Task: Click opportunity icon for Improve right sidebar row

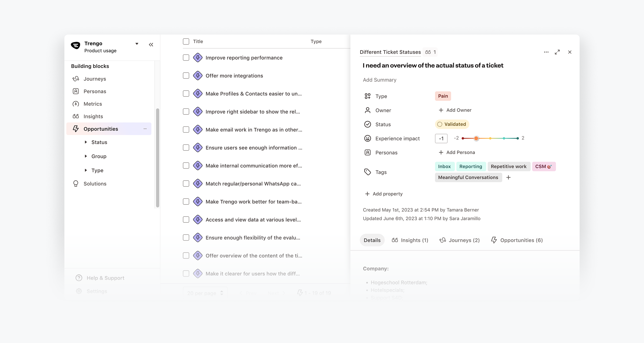Action: (x=198, y=111)
